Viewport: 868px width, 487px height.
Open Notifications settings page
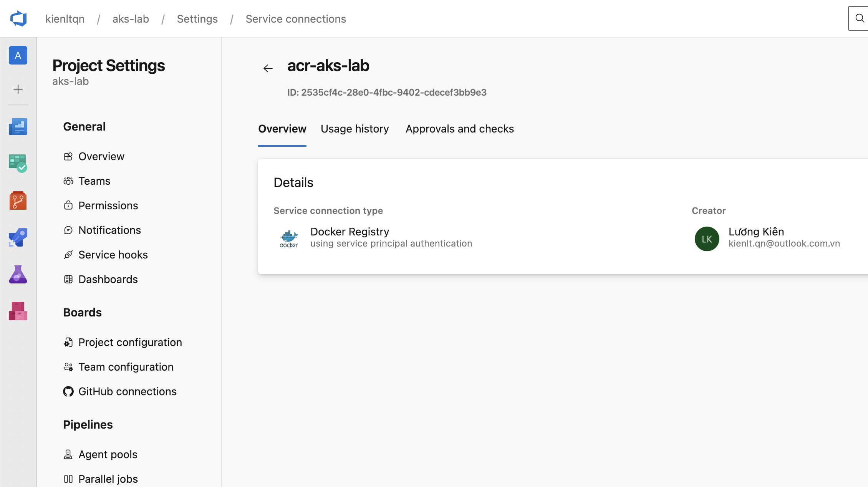[110, 230]
